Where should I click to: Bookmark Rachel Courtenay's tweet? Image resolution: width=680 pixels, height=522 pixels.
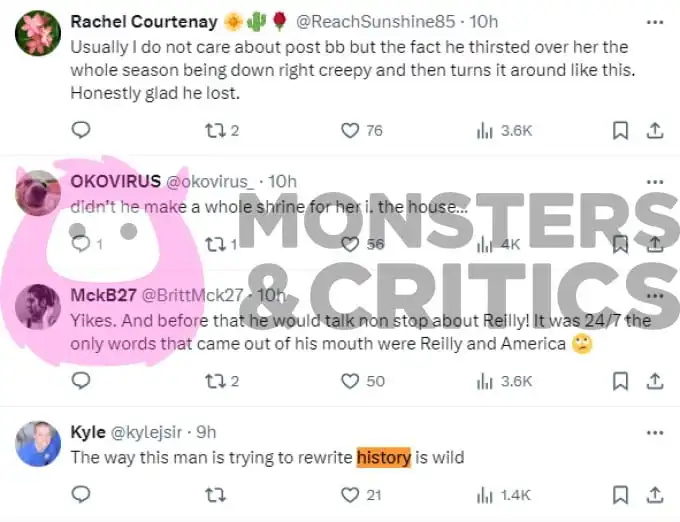(x=620, y=130)
